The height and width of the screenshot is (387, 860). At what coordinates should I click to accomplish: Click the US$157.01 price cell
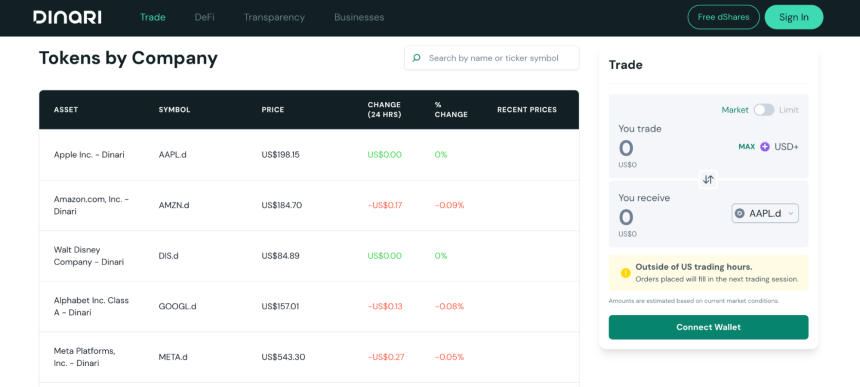tap(280, 306)
